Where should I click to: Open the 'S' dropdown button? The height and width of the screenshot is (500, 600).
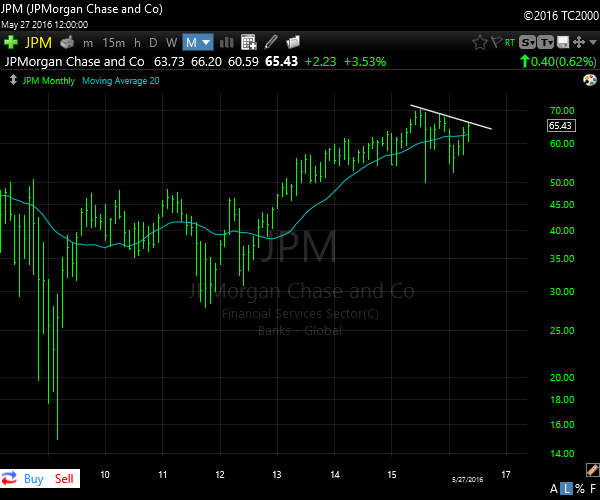coord(527,42)
